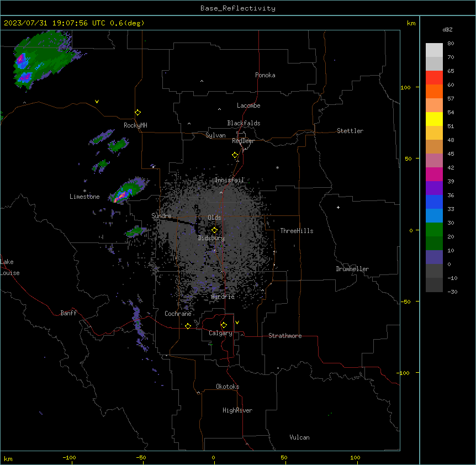Click the large green echo in top-left corner
The width and height of the screenshot is (476, 465).
pos(44,59)
